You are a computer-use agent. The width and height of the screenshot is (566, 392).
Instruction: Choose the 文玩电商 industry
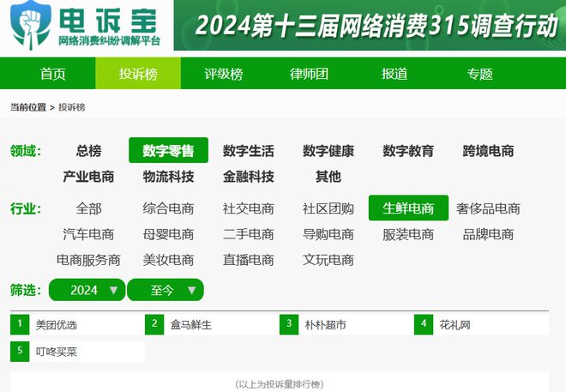tap(328, 260)
